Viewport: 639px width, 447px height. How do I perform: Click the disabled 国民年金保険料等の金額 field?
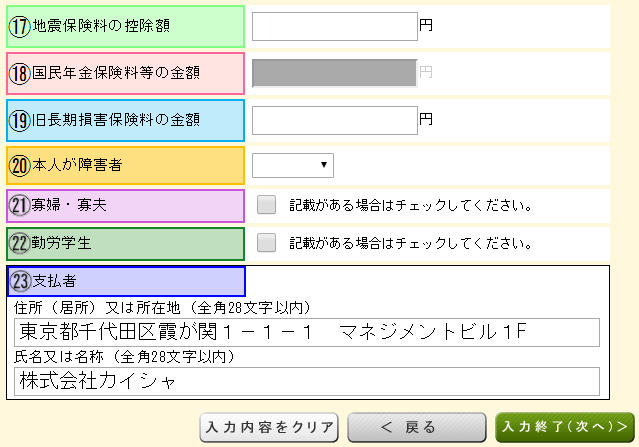[334, 73]
